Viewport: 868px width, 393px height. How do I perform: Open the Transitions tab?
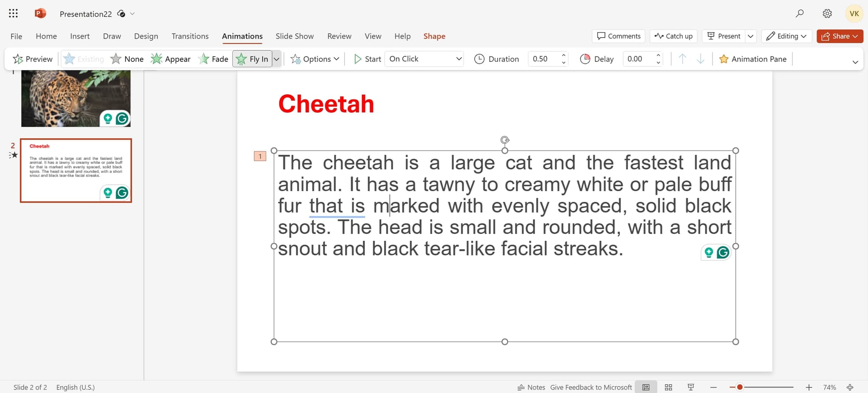tap(190, 36)
